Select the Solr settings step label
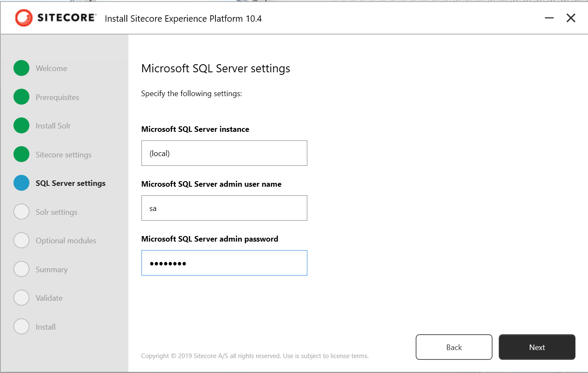588x373 pixels. click(57, 212)
